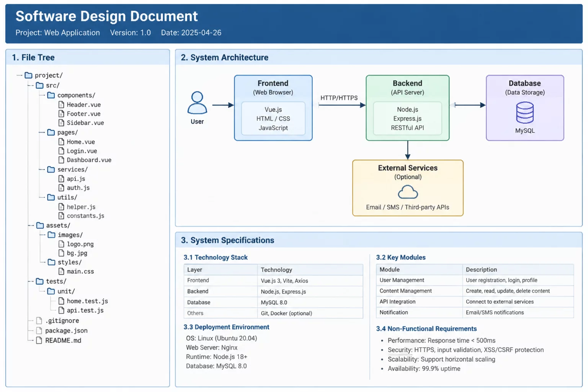This screenshot has height=392, width=588.
Task: Click the '2. System Architecture' heading
Action: pyautogui.click(x=225, y=57)
